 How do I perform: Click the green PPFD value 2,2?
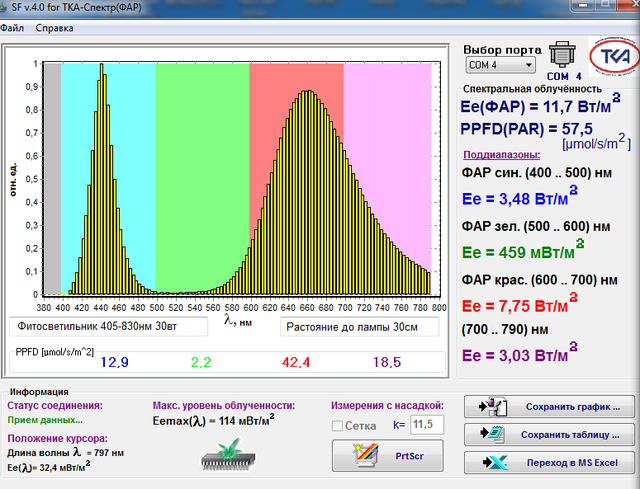(201, 362)
